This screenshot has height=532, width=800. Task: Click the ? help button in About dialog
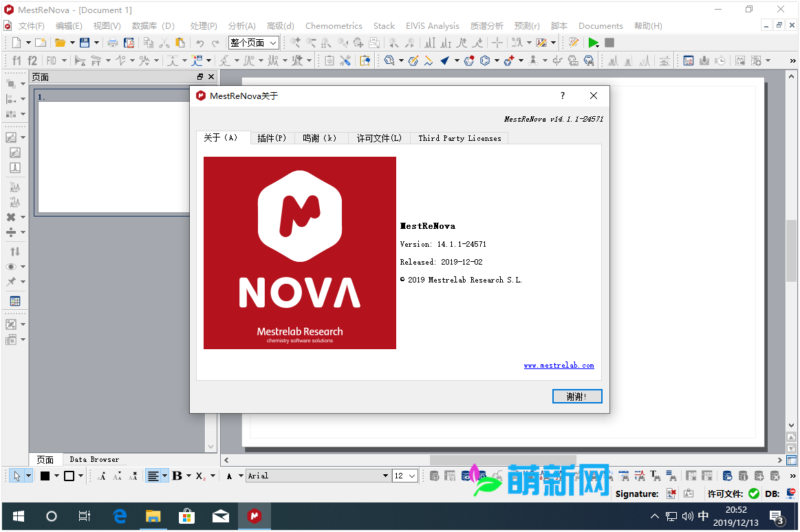pos(562,96)
